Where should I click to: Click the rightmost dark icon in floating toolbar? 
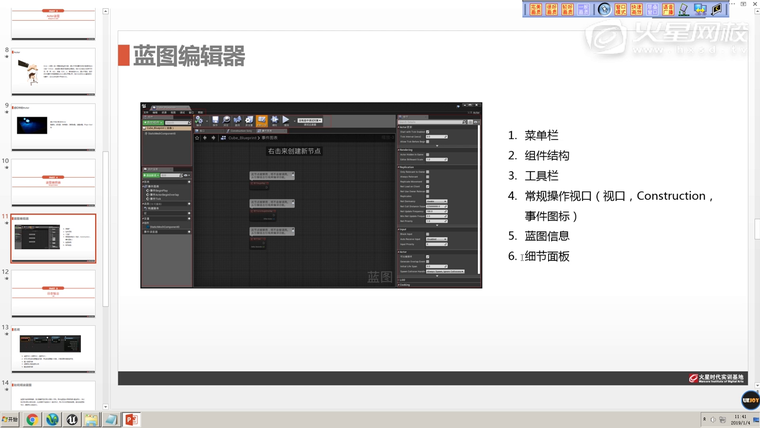click(x=716, y=9)
